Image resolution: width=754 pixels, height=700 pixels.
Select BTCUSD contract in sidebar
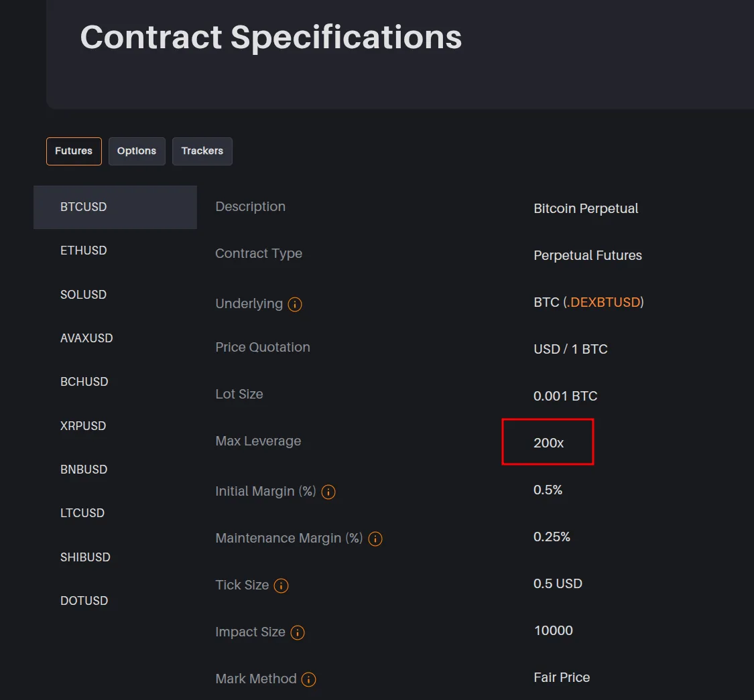[x=84, y=207]
